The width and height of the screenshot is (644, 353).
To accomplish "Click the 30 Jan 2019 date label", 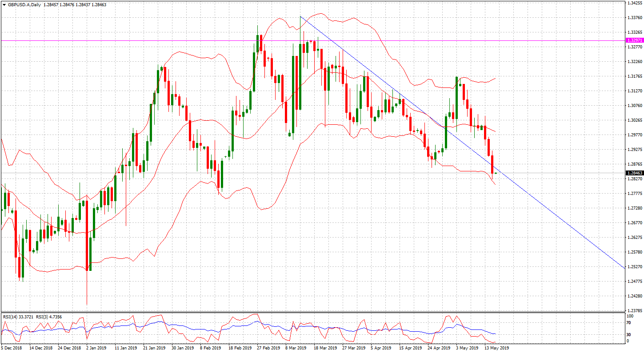I will coord(182,348).
